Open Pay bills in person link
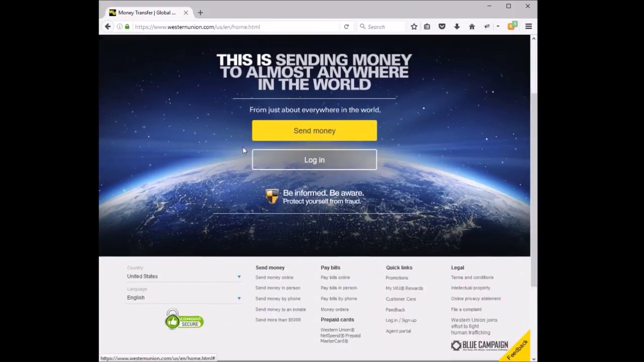Image resolution: width=644 pixels, height=362 pixels. (x=339, y=288)
